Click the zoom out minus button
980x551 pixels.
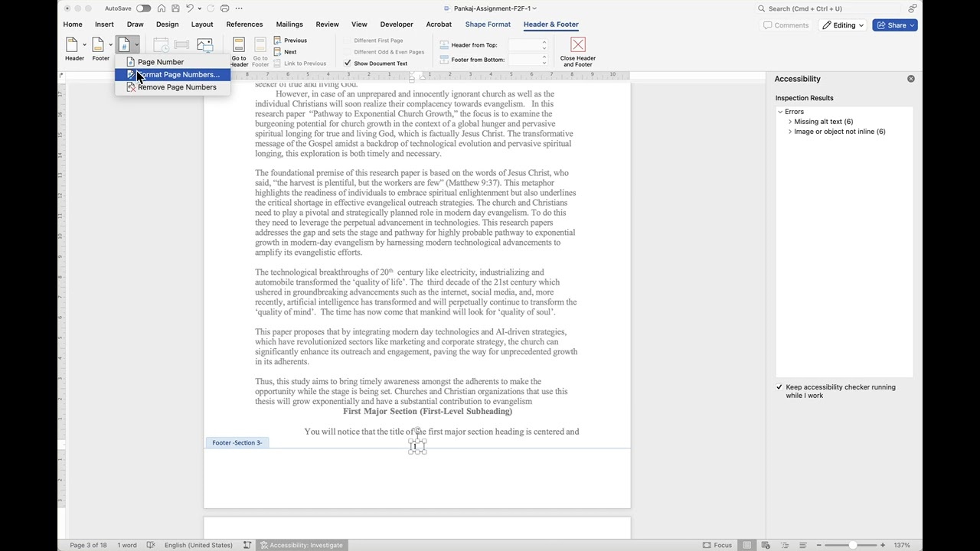click(x=821, y=545)
